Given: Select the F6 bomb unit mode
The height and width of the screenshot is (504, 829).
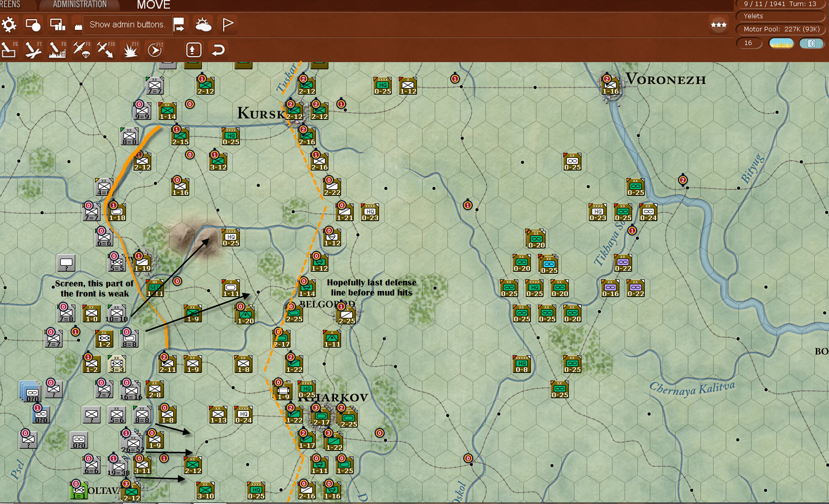Looking at the screenshot, I should pyautogui.click(x=9, y=50).
